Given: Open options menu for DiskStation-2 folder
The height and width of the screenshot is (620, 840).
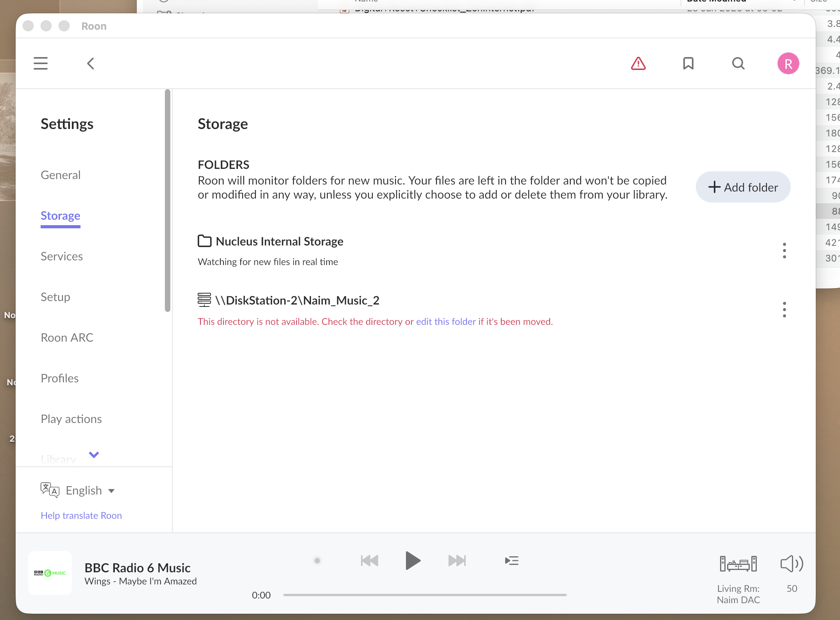Looking at the screenshot, I should pyautogui.click(x=784, y=310).
